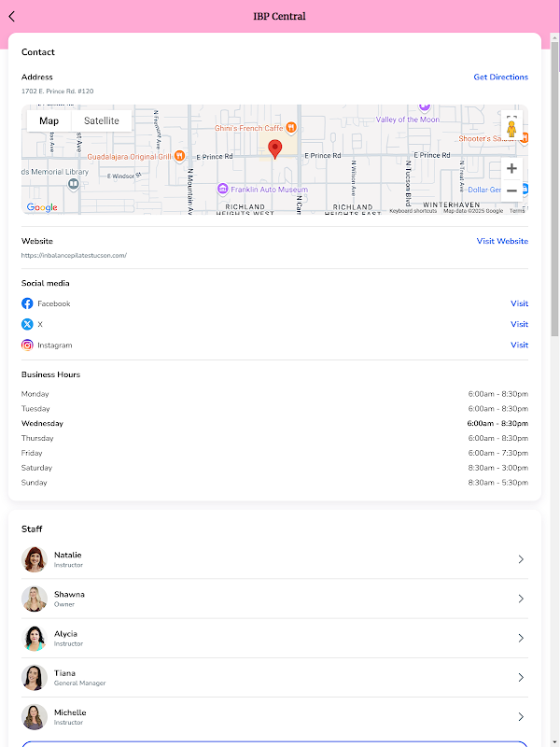Image resolution: width=560 pixels, height=747 pixels.
Task: Click the X social media icon
Action: click(27, 324)
